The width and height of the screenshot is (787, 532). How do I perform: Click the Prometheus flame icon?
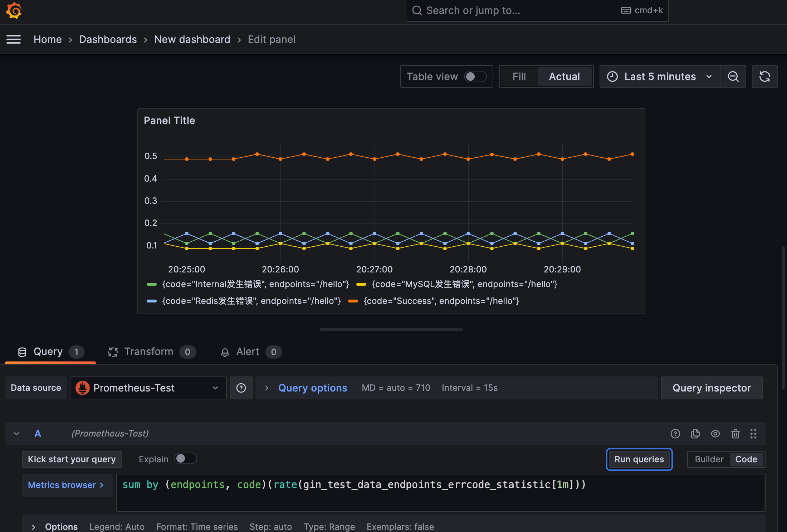click(83, 388)
